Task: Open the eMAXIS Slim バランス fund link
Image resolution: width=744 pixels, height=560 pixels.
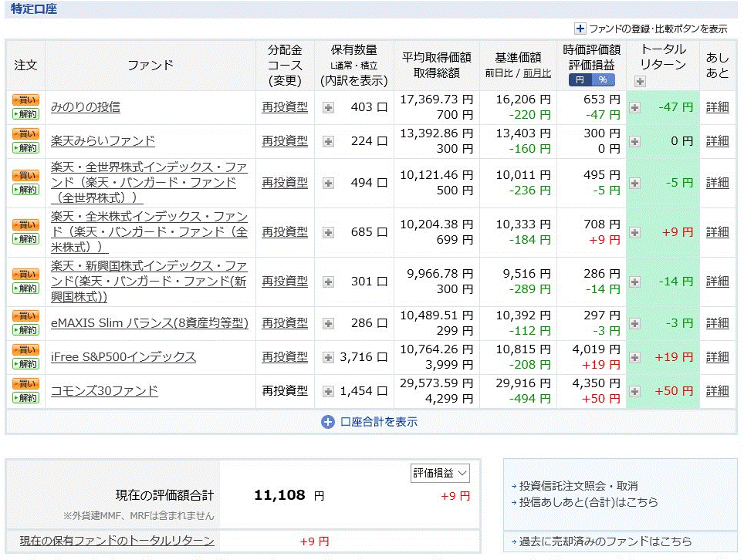Action: point(150,323)
